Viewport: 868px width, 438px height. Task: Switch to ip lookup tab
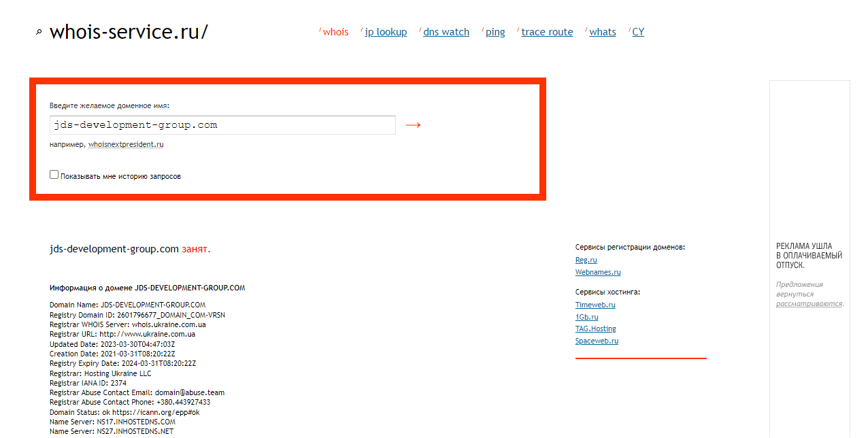click(x=386, y=32)
